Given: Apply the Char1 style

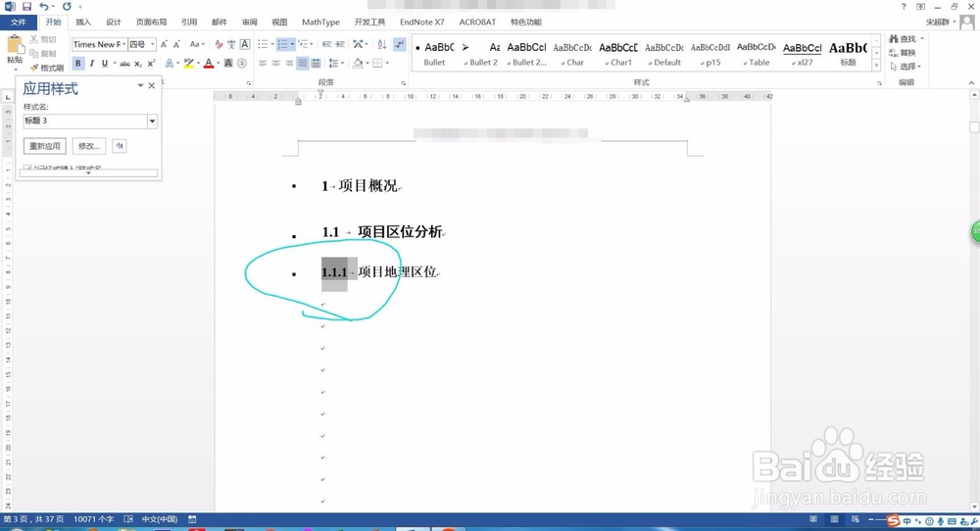Looking at the screenshot, I should coord(618,54).
